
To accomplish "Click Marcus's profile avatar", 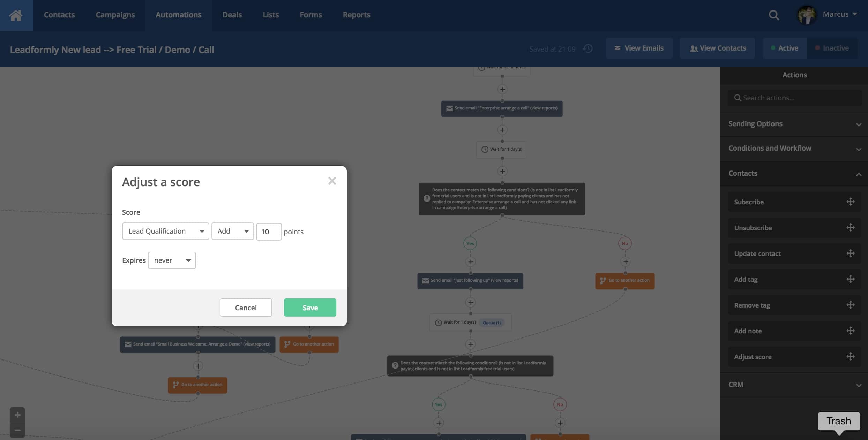I will (x=807, y=15).
